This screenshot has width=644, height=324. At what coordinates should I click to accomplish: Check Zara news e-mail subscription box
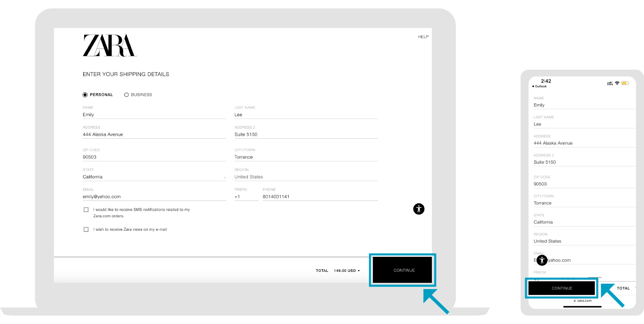tap(86, 229)
